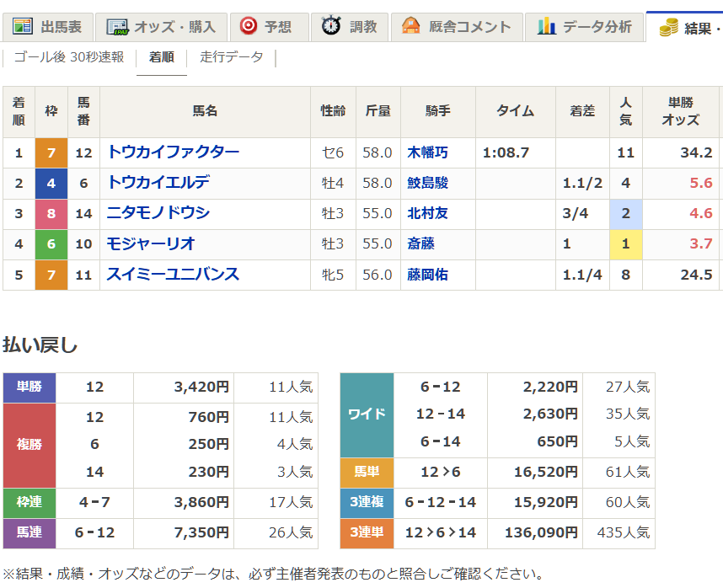Open the 厩舎コメント tab
The height and width of the screenshot is (588, 723).
(457, 27)
